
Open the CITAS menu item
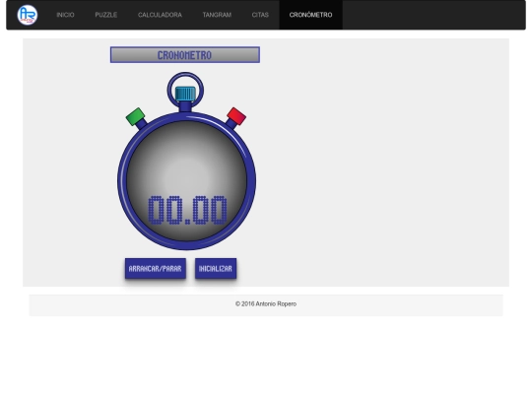tap(260, 15)
